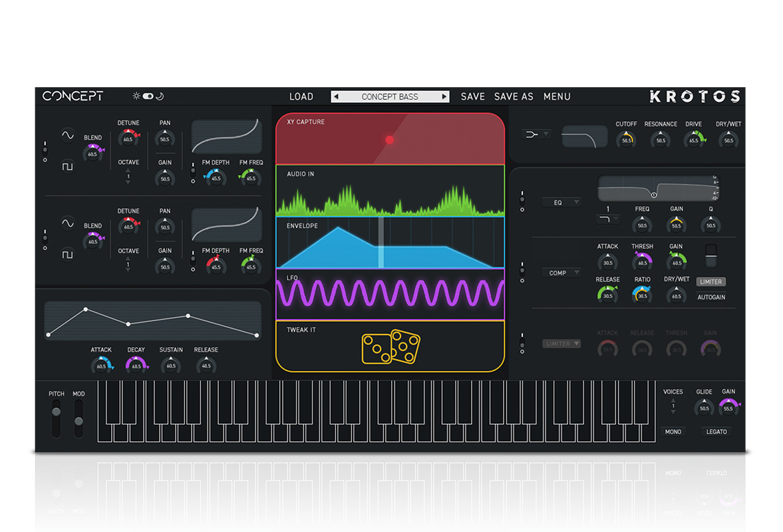Click the Concept logo
The image size is (783, 532).
click(x=73, y=96)
